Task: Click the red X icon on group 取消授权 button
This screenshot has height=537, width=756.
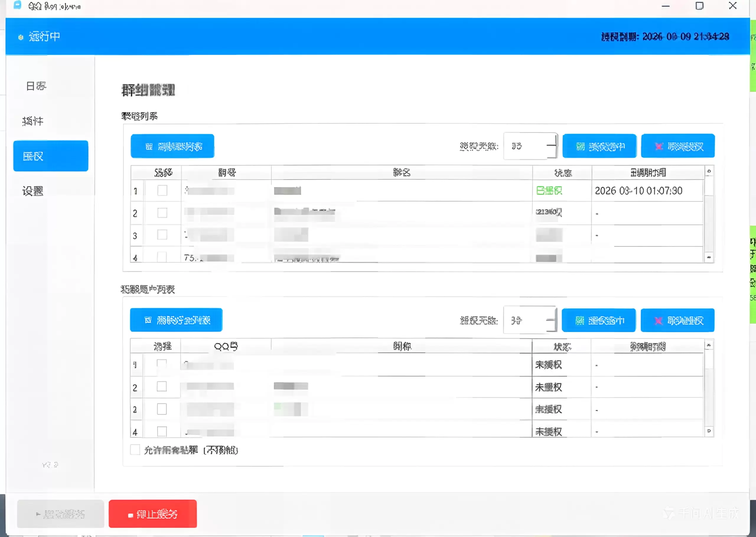Action: 659,146
